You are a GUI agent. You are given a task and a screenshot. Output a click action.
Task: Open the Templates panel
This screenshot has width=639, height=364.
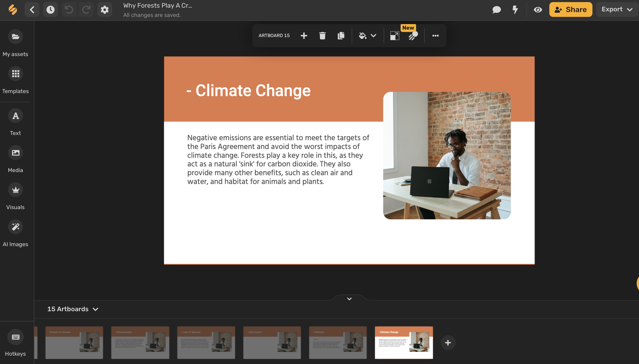[15, 73]
